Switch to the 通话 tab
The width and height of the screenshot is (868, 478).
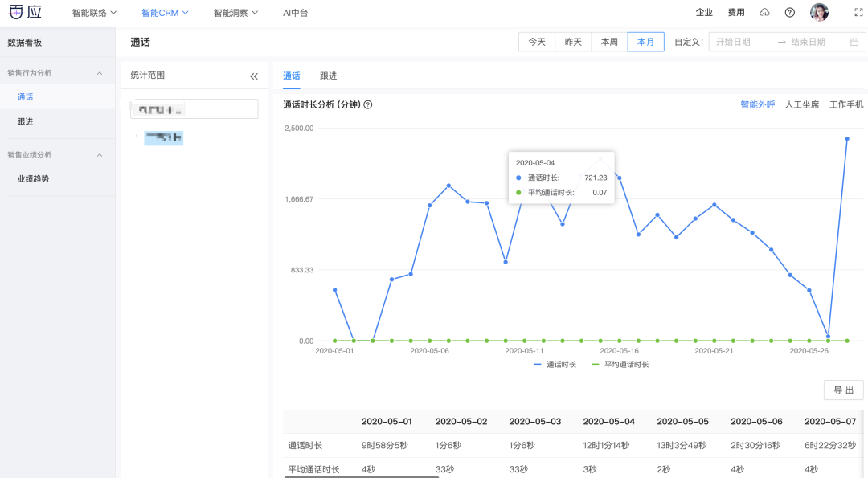coord(292,76)
